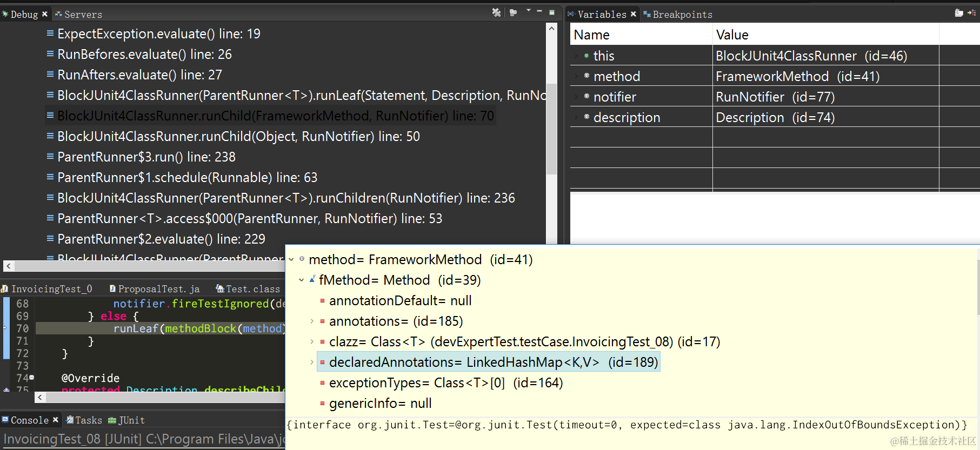This screenshot has width=980, height=450.
Task: Click code line 70 runLeaf(methodBlock(method)
Action: click(x=161, y=328)
